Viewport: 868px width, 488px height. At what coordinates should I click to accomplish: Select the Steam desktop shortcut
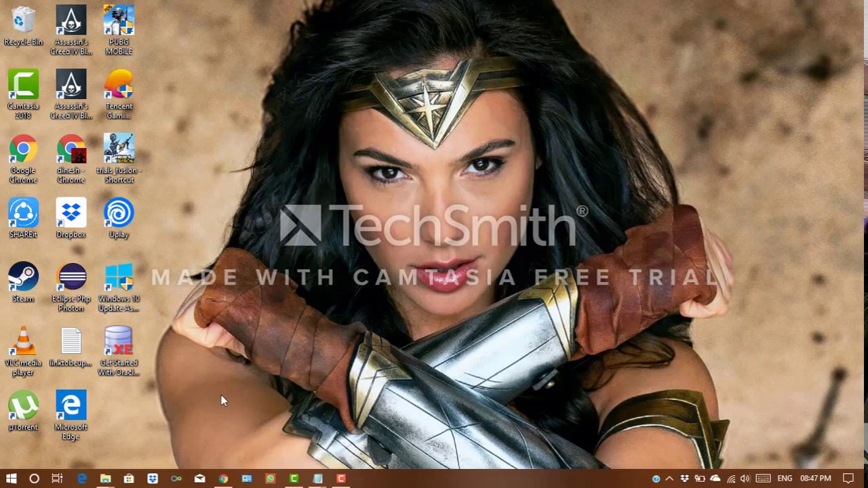coord(23,282)
